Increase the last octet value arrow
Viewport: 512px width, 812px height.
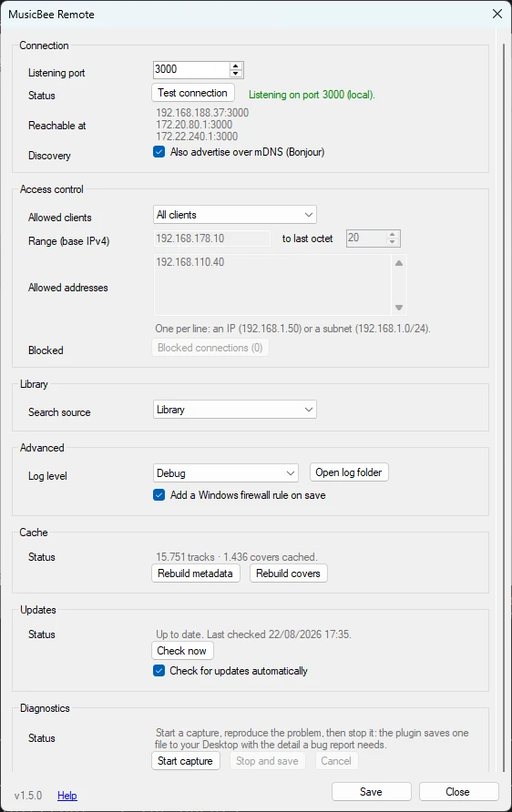(393, 235)
